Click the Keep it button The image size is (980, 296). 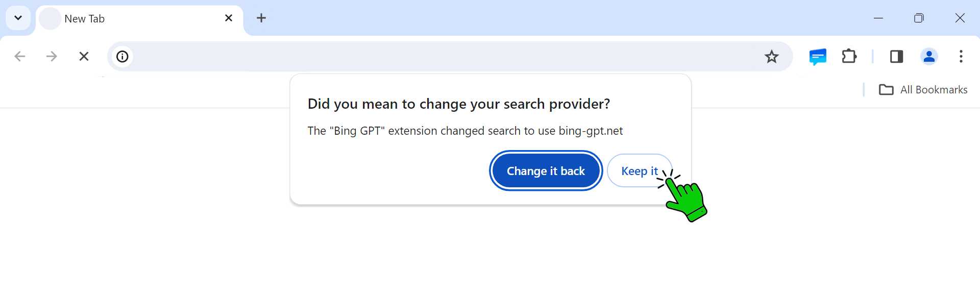click(639, 171)
